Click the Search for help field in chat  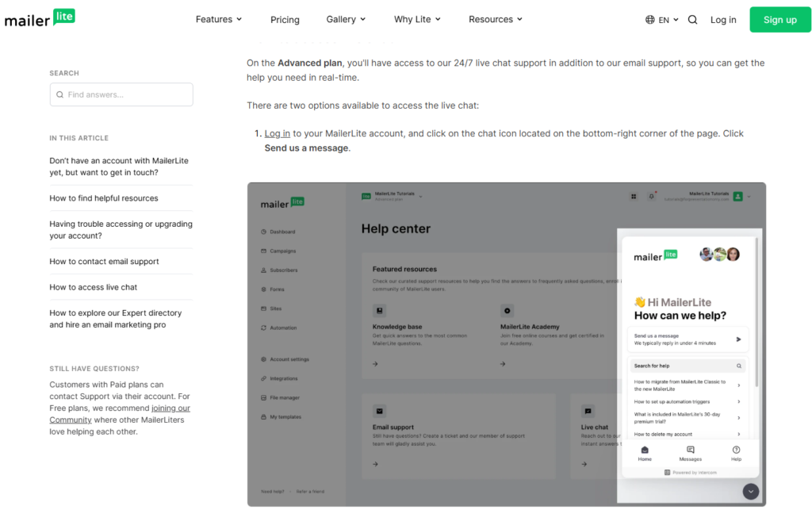(688, 366)
